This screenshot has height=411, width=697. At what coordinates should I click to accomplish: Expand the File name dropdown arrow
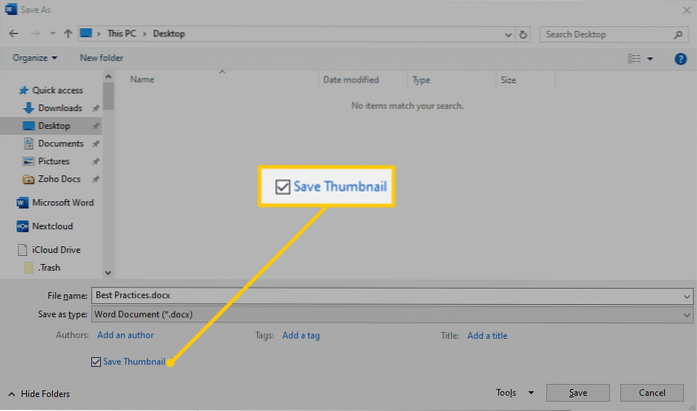(x=686, y=296)
